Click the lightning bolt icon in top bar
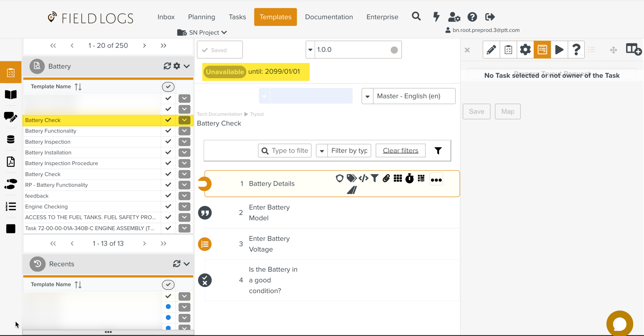This screenshot has width=644, height=336. [436, 17]
